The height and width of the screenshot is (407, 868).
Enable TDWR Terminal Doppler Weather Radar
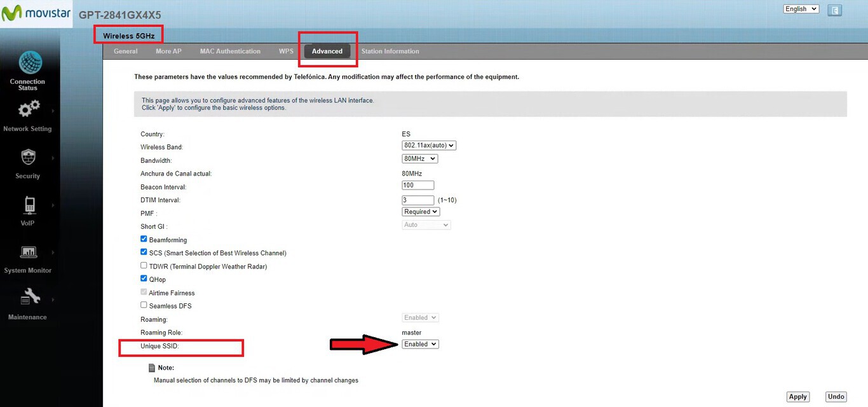tap(144, 266)
